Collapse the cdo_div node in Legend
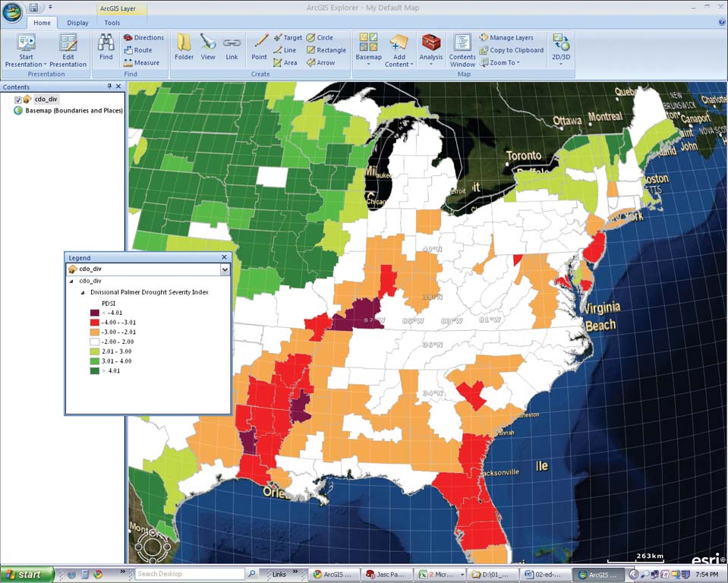This screenshot has width=728, height=583. (x=71, y=282)
